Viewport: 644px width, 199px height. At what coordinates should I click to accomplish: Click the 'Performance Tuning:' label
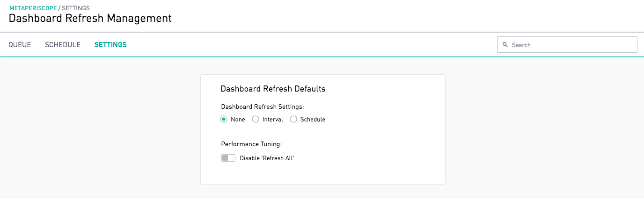[252, 144]
